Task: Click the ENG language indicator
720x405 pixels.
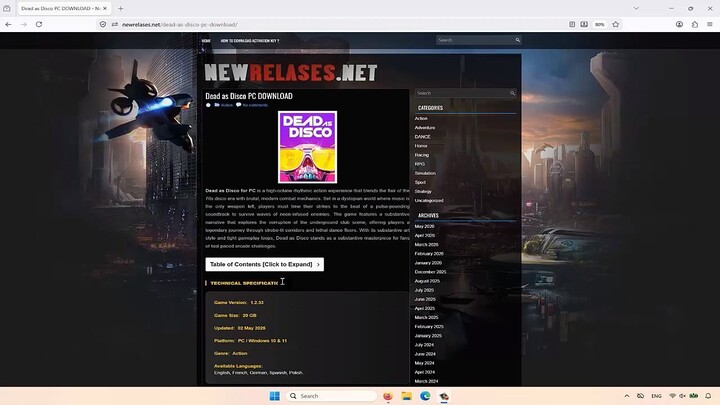Action: [x=657, y=396]
